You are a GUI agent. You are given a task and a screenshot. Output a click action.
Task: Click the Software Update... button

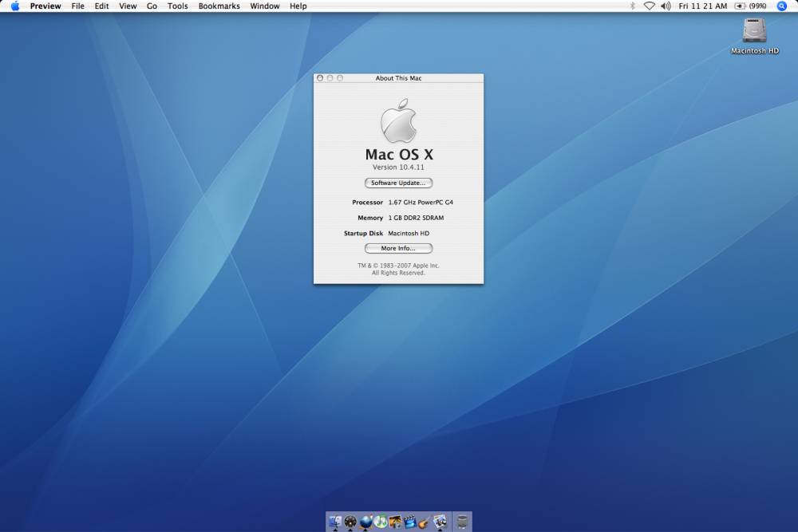tap(398, 183)
